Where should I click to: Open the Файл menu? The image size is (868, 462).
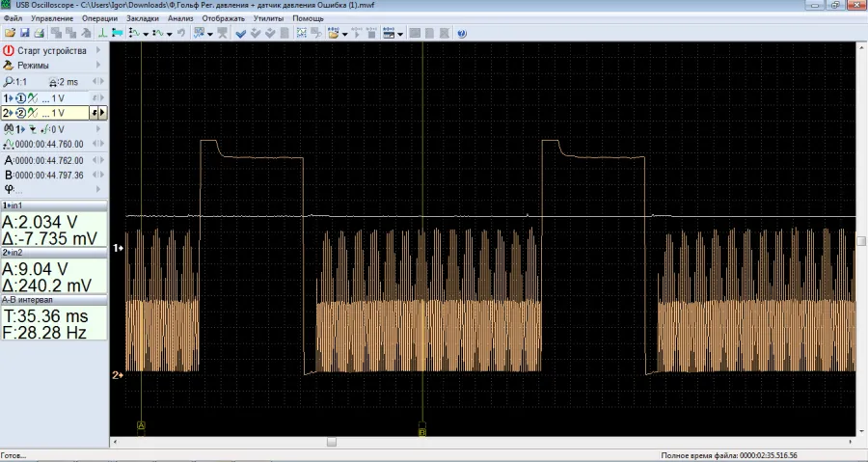click(13, 18)
